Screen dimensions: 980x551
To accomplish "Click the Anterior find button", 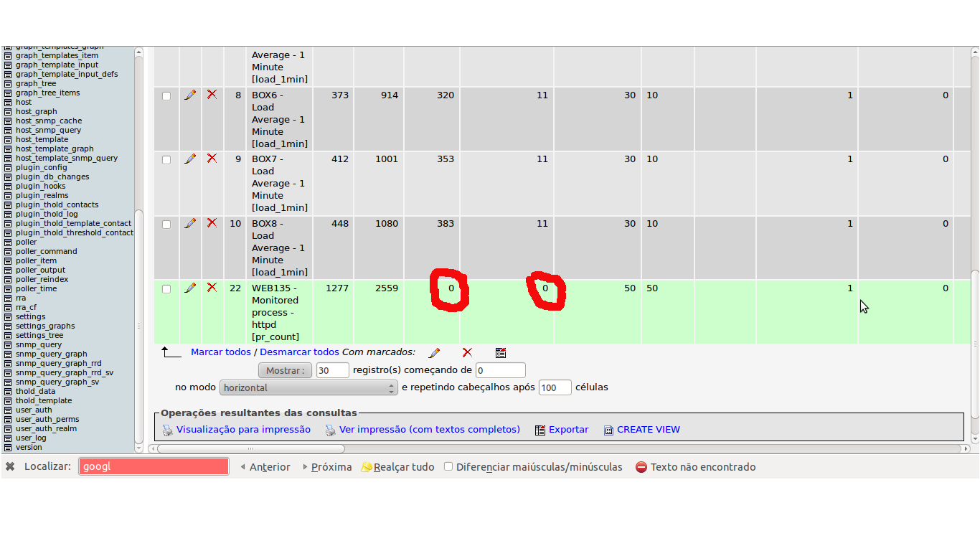I will click(265, 467).
